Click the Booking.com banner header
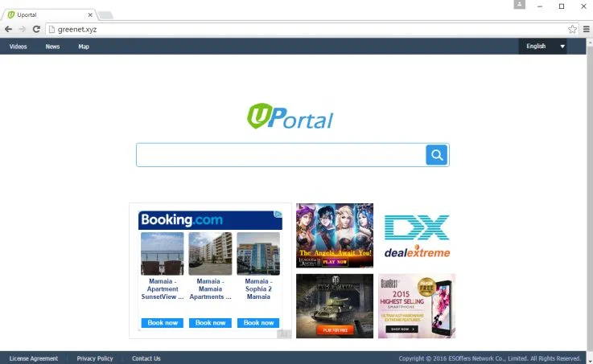 (210, 220)
